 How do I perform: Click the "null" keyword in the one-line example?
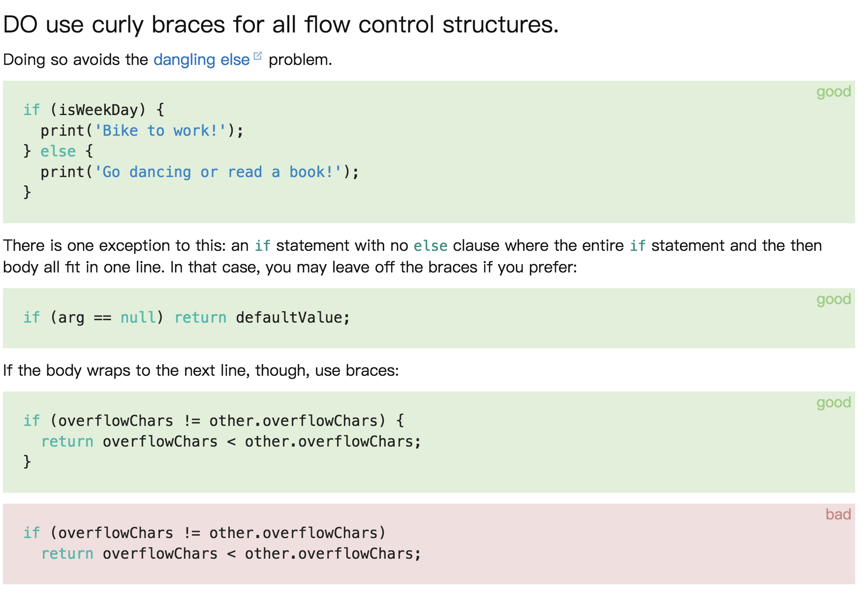coord(138,318)
